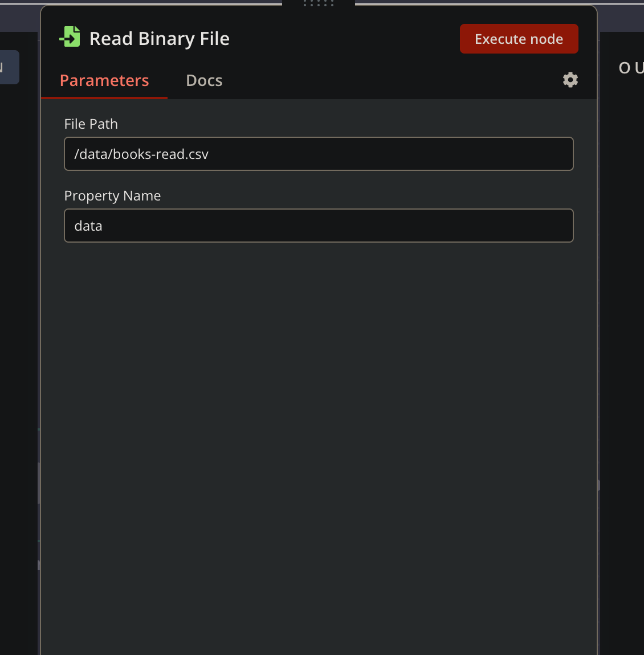The height and width of the screenshot is (655, 644).
Task: Click the Property Name label
Action: (112, 195)
